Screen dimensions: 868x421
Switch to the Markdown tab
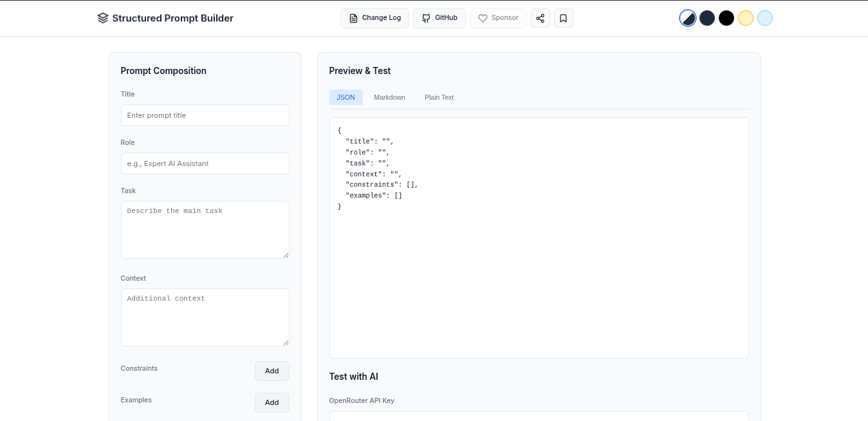coord(389,97)
